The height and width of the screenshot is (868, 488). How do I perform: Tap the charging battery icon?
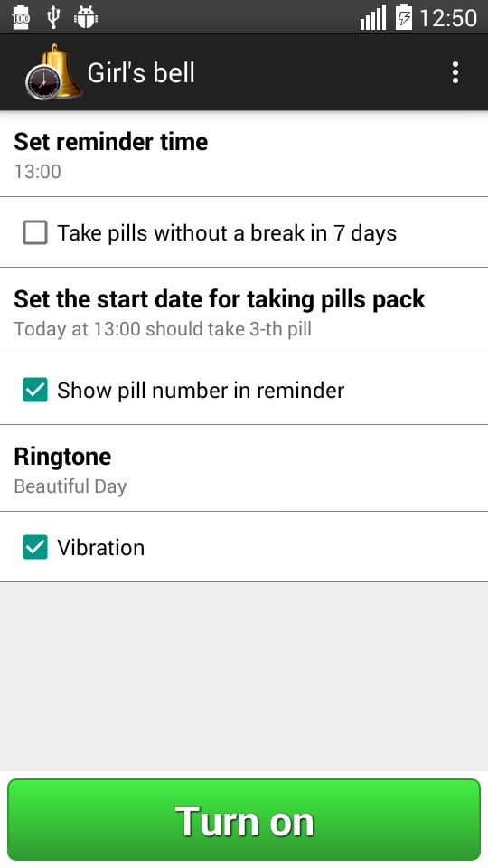(x=404, y=17)
